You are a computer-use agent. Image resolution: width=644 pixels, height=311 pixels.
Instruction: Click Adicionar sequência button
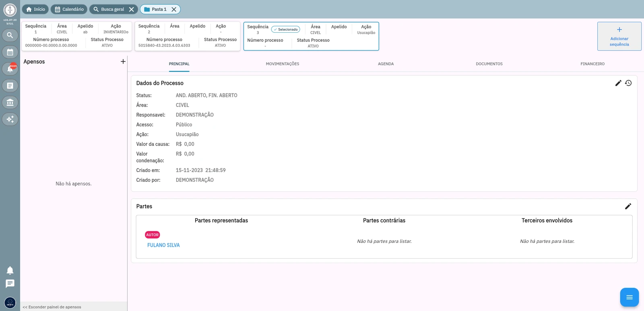619,36
